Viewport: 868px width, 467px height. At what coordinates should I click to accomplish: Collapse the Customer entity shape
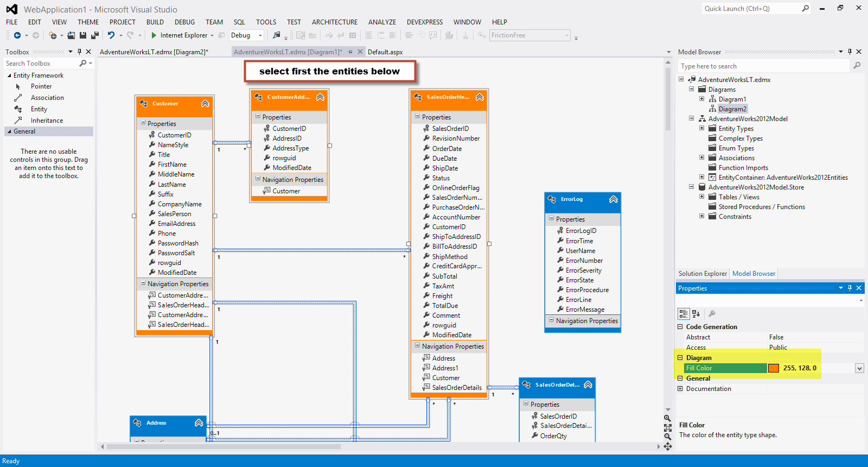pos(205,103)
